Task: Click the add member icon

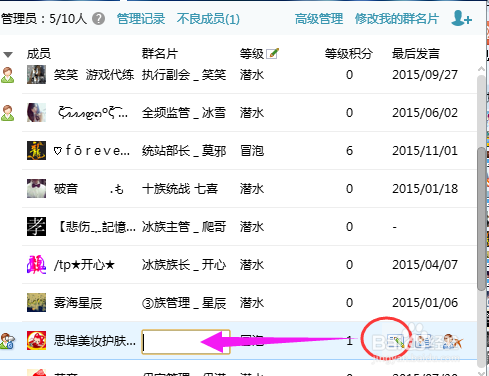Action: [461, 18]
